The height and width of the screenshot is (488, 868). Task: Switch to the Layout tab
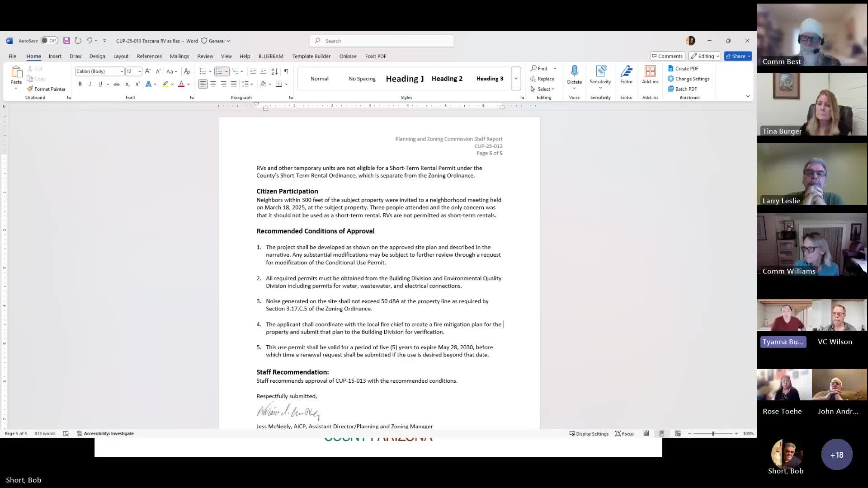121,56
